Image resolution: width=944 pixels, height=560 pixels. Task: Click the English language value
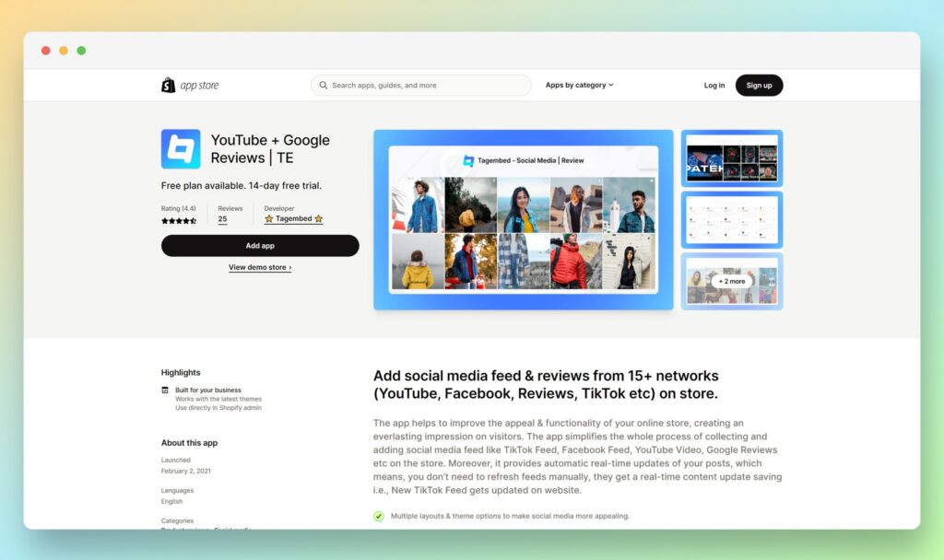[x=171, y=502]
